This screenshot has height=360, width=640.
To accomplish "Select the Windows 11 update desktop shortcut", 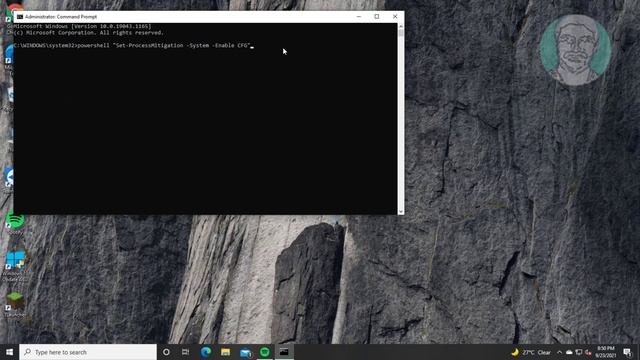I will coord(16,265).
